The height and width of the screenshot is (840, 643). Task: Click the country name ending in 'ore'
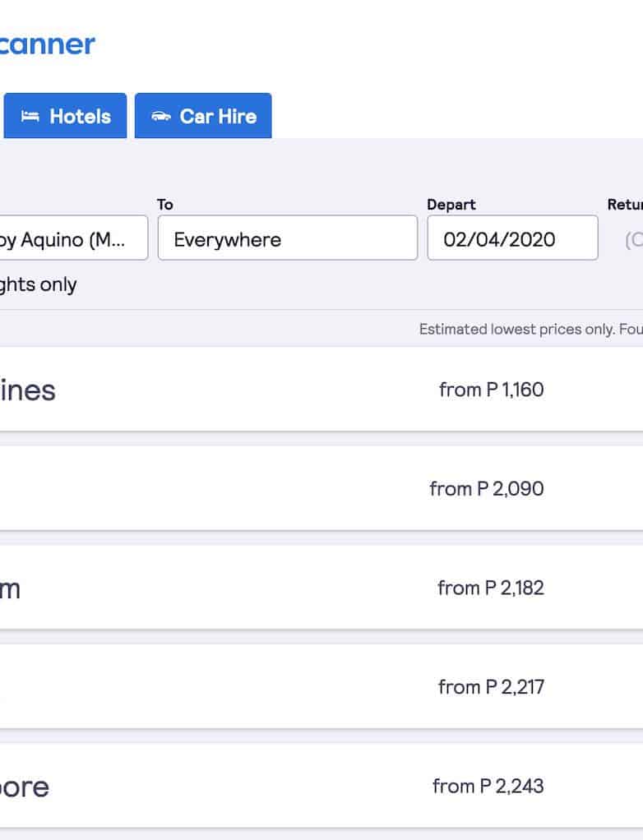pos(24,787)
